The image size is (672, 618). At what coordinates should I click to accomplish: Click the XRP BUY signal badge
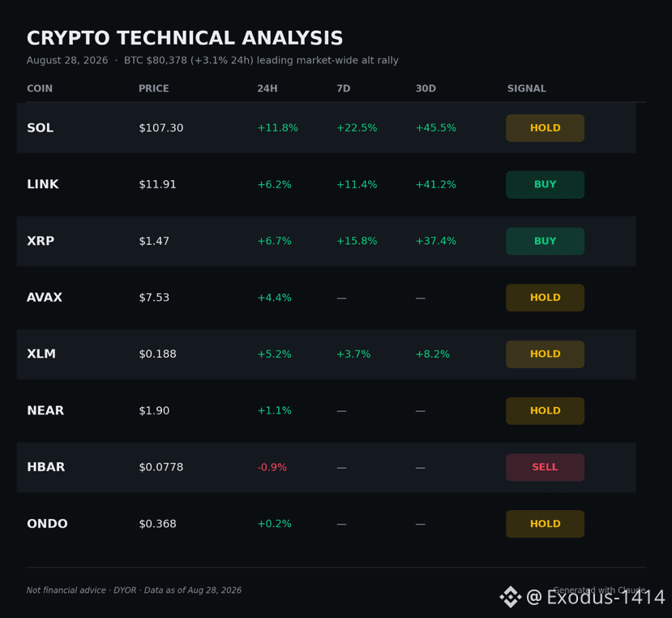545,241
